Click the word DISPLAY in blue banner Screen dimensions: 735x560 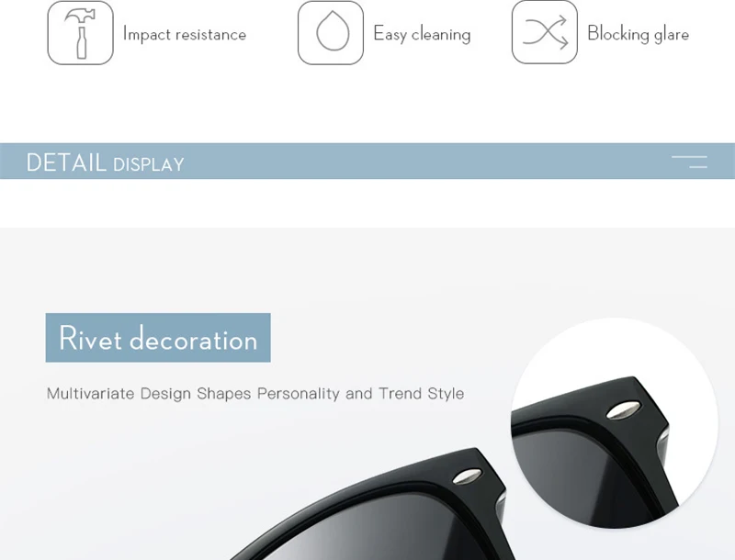click(149, 164)
